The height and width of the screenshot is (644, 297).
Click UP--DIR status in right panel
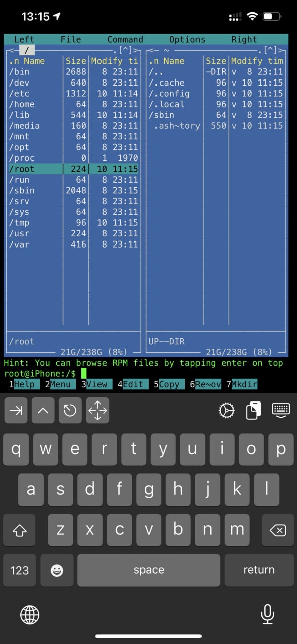[166, 341]
